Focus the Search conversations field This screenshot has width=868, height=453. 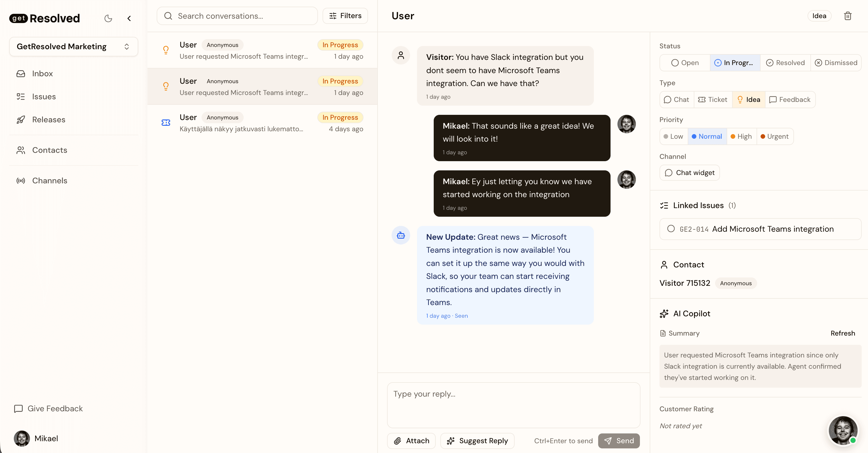coord(237,16)
